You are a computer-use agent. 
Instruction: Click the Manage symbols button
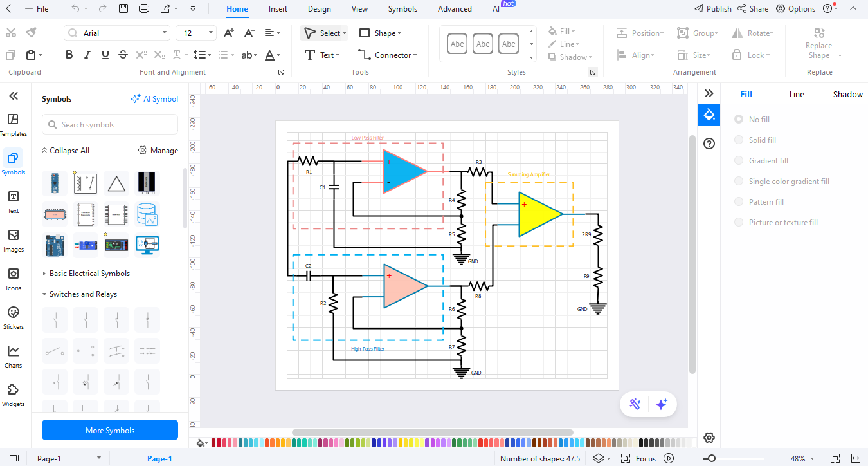[158, 150]
